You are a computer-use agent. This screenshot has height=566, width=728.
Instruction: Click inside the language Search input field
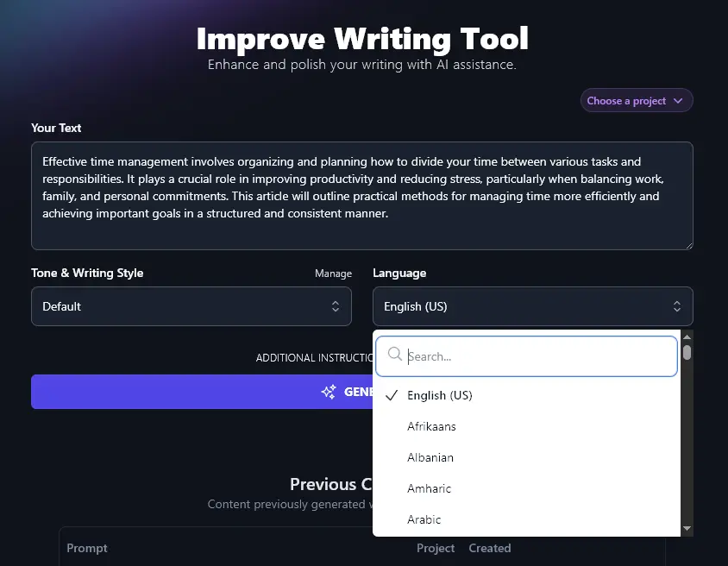[x=526, y=355]
